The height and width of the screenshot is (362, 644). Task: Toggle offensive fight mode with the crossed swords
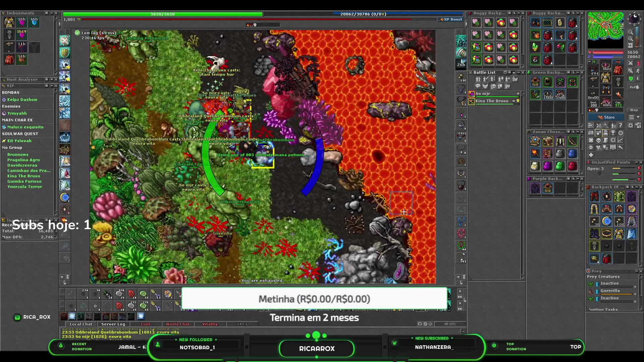tap(631, 63)
